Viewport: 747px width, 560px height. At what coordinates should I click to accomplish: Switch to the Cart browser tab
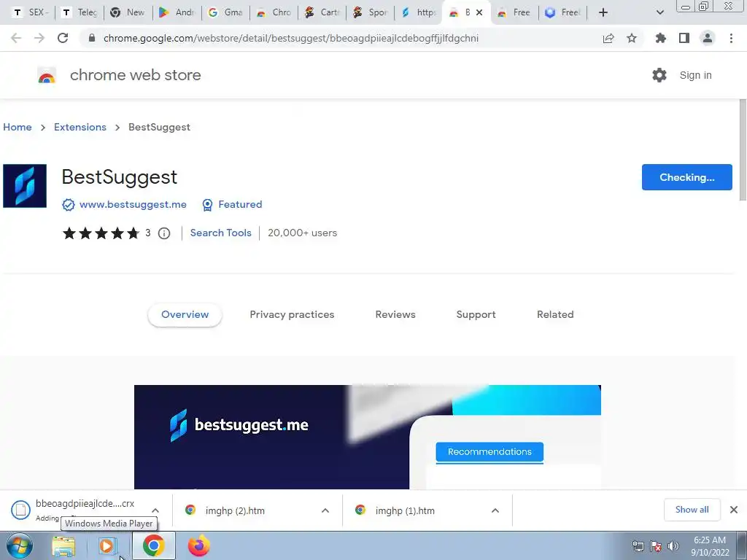(323, 12)
